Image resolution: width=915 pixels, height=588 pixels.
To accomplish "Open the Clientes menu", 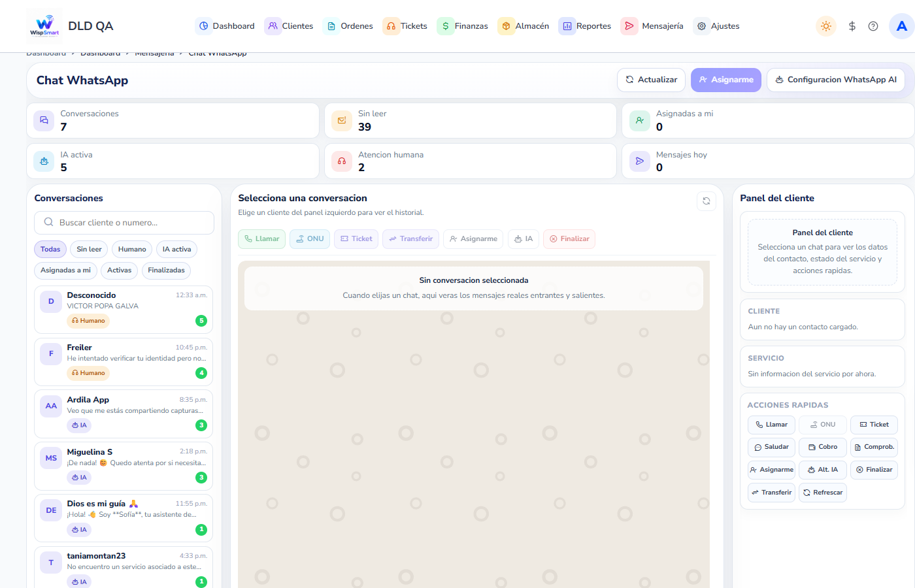I will tap(289, 26).
